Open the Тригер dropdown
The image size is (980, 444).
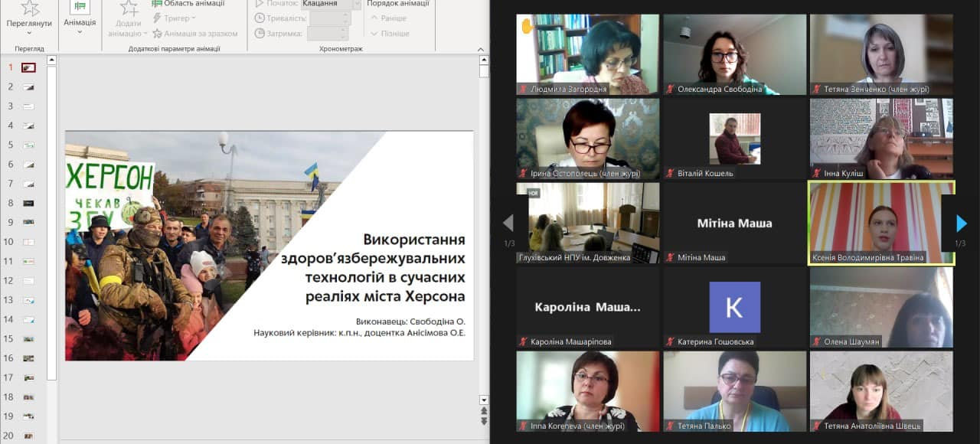click(174, 18)
